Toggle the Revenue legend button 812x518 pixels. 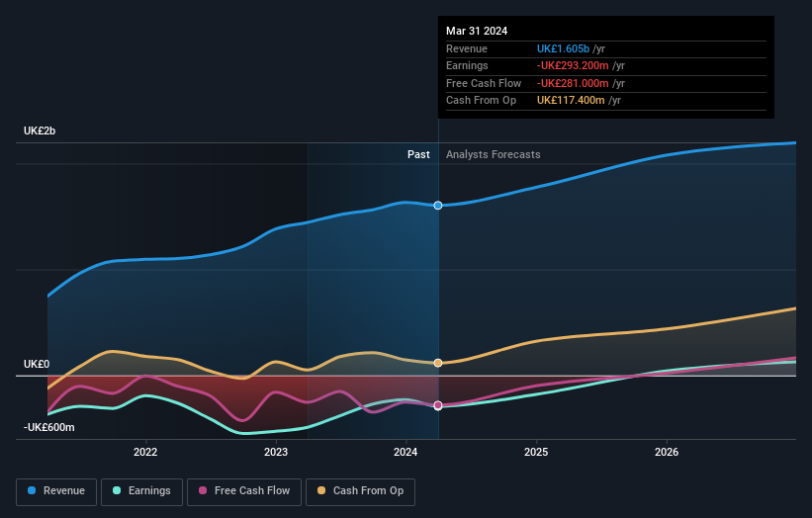[x=56, y=491]
